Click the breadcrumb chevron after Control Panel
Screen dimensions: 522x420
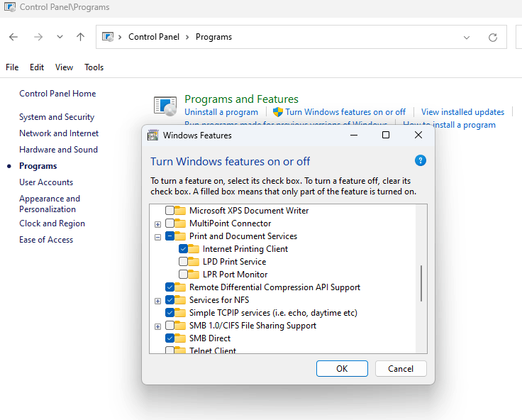click(x=187, y=37)
